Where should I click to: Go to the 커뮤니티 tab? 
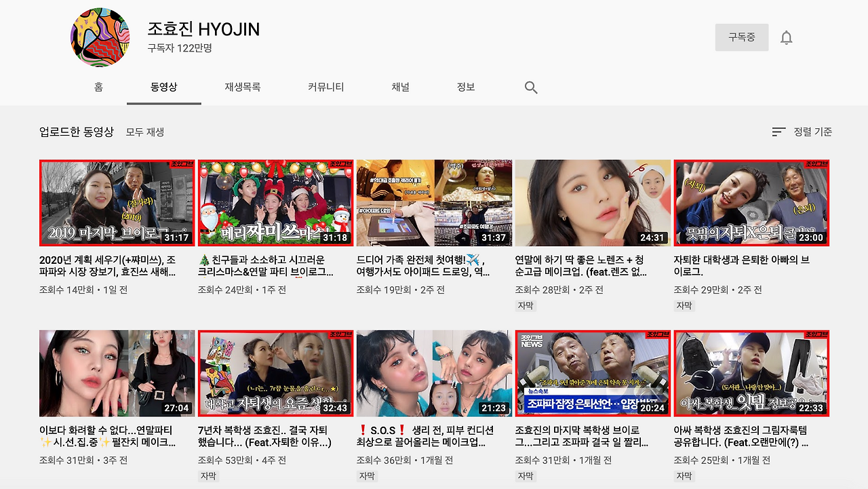point(326,87)
